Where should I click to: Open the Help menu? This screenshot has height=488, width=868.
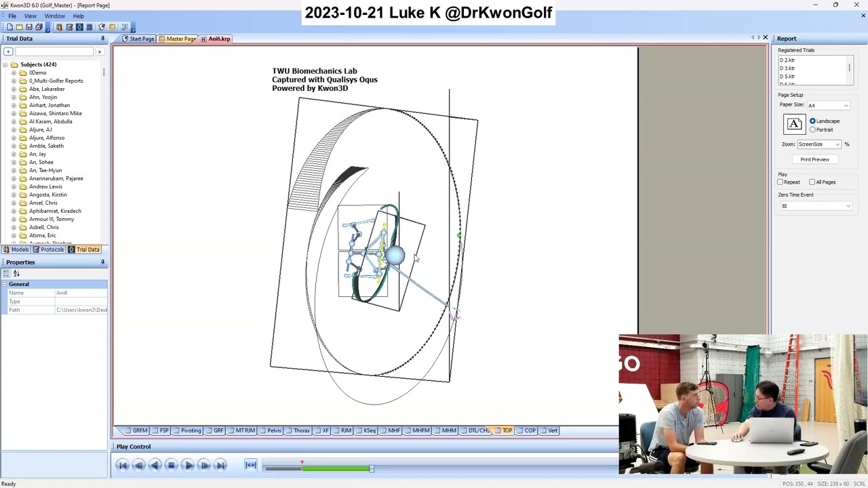tap(79, 16)
